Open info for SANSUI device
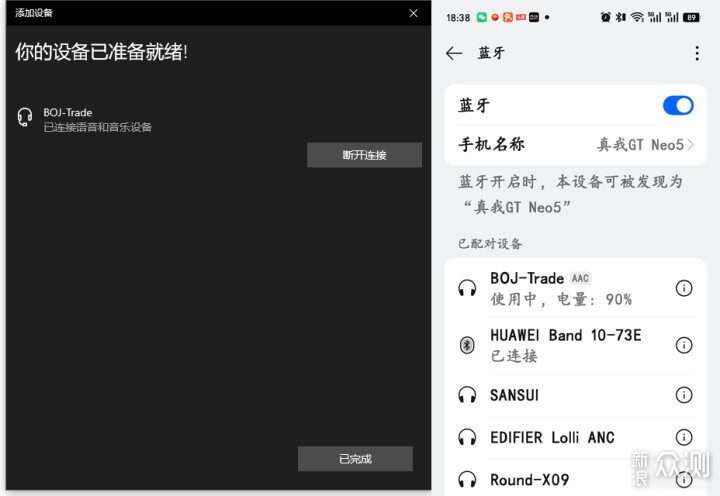720x496 pixels. tap(684, 395)
